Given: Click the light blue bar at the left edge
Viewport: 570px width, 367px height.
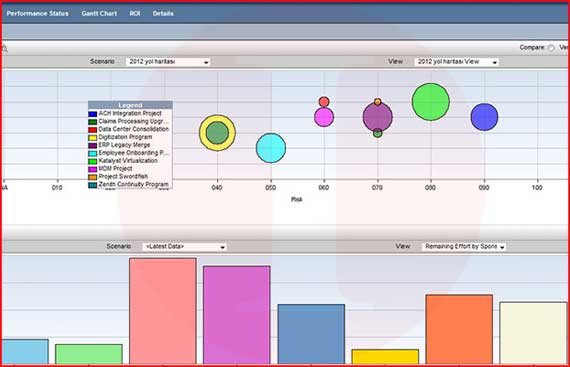Looking at the screenshot, I should click(x=25, y=352).
